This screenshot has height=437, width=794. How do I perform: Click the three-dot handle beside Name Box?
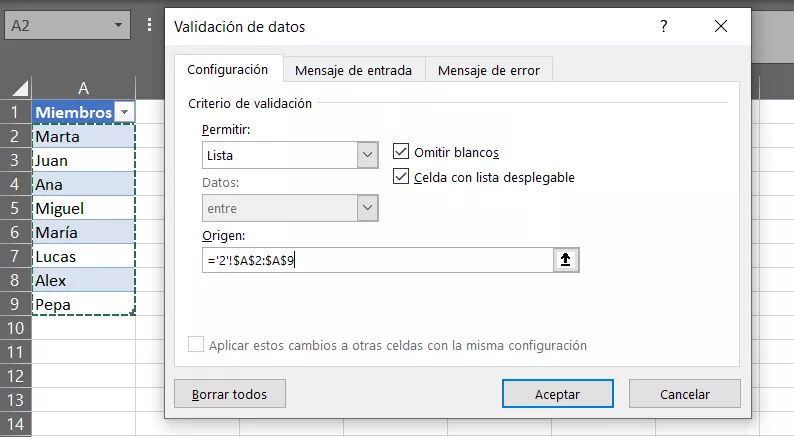point(149,24)
